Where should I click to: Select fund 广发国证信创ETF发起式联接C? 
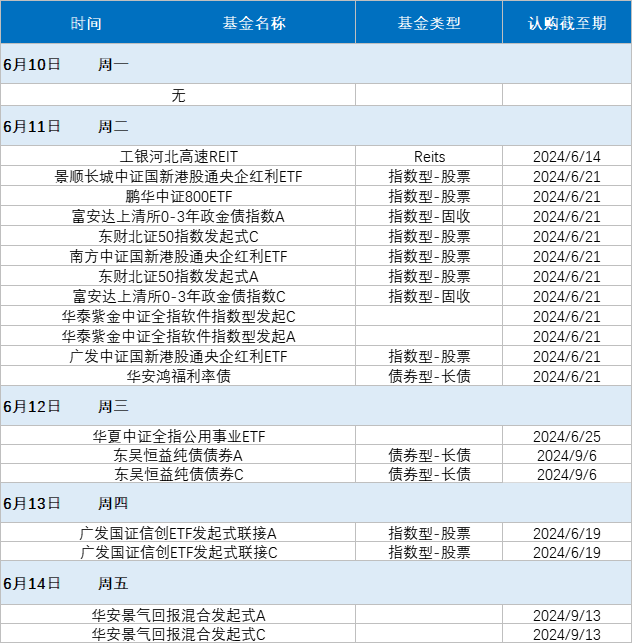pos(178,552)
